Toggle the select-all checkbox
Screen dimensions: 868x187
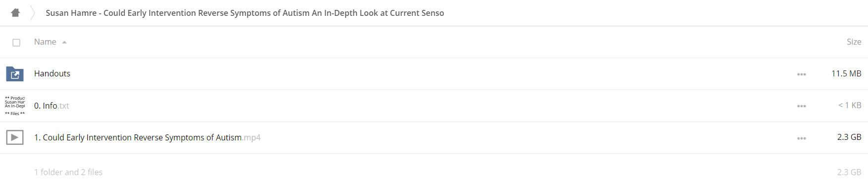tap(16, 43)
